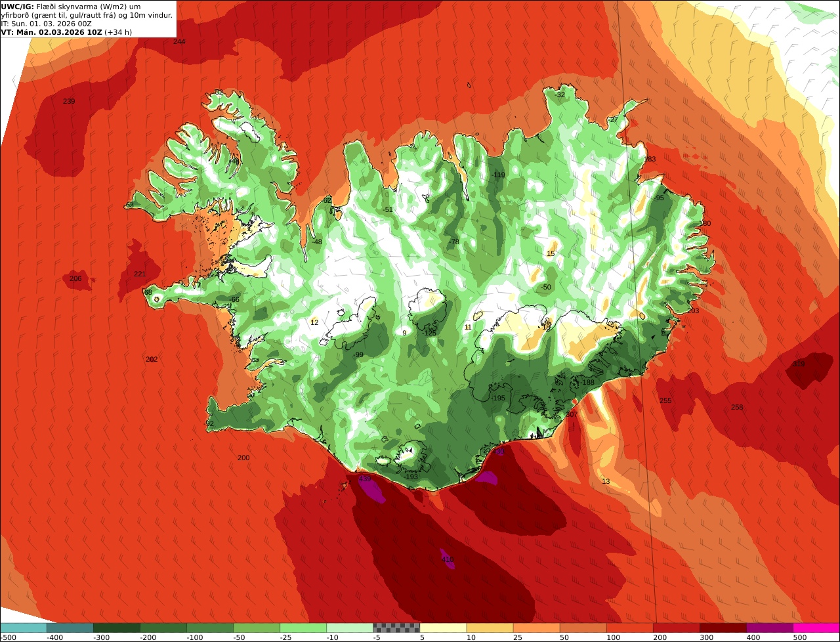Click the map value 239 northwest of Iceland

[x=69, y=101]
